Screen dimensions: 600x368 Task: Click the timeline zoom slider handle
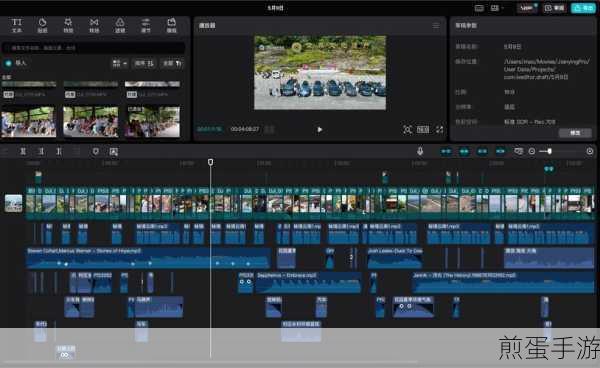click(x=549, y=151)
